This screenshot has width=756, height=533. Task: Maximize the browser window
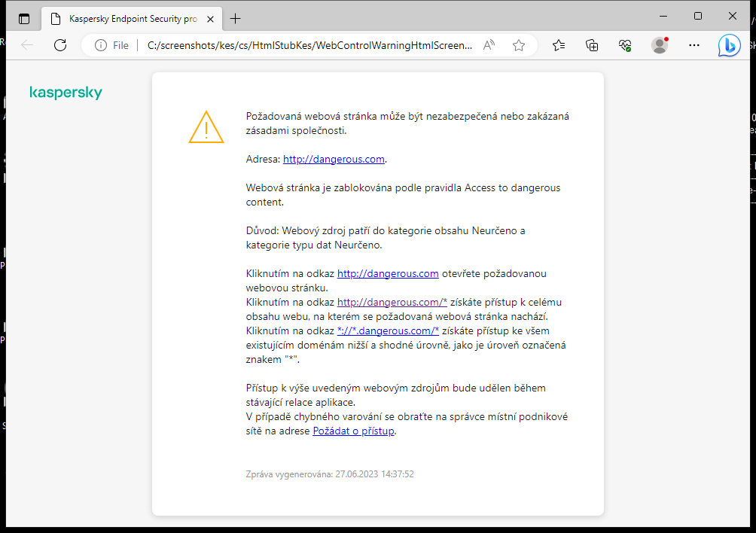click(698, 16)
